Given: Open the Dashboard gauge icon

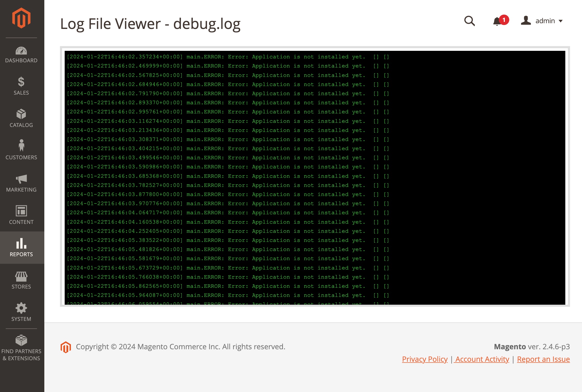Looking at the screenshot, I should coord(21,51).
